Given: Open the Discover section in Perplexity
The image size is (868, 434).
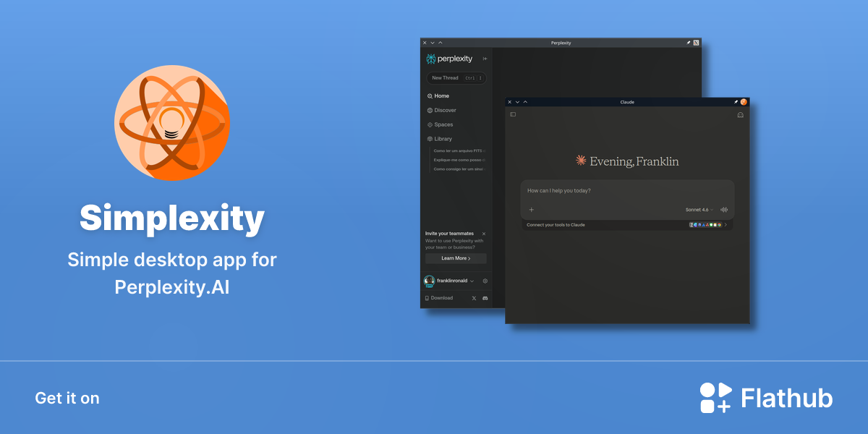Looking at the screenshot, I should point(442,111).
